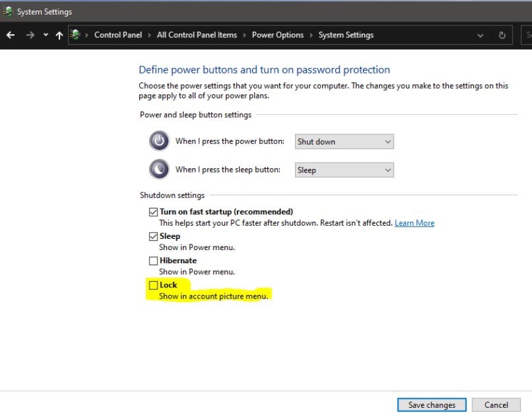Go back using the back arrow
This screenshot has height=419, width=532.
pyautogui.click(x=10, y=35)
